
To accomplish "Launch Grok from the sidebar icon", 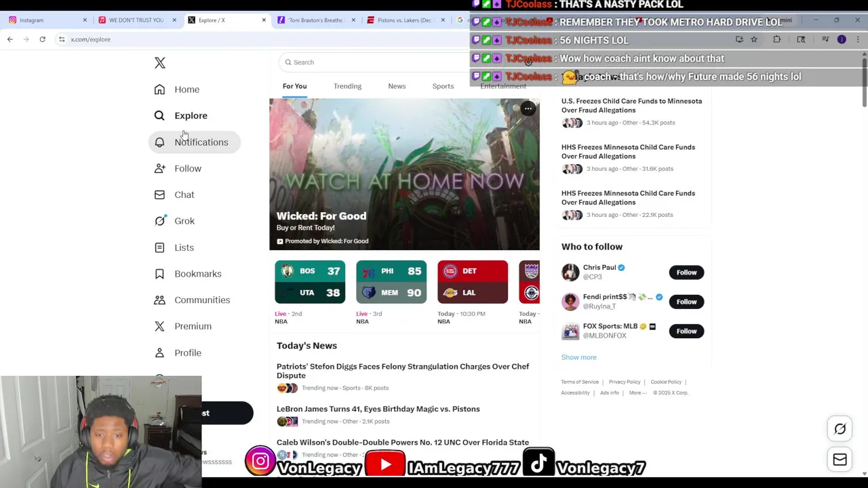I will point(159,221).
